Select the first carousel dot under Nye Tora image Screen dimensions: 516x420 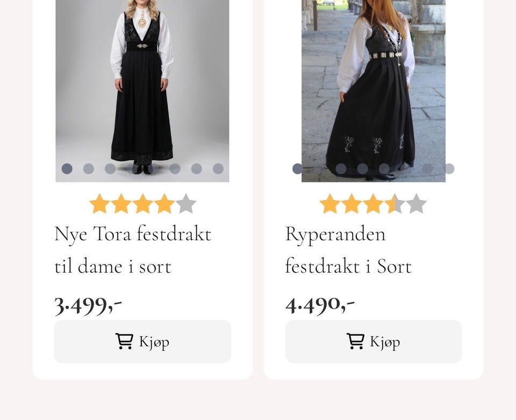[x=67, y=168]
